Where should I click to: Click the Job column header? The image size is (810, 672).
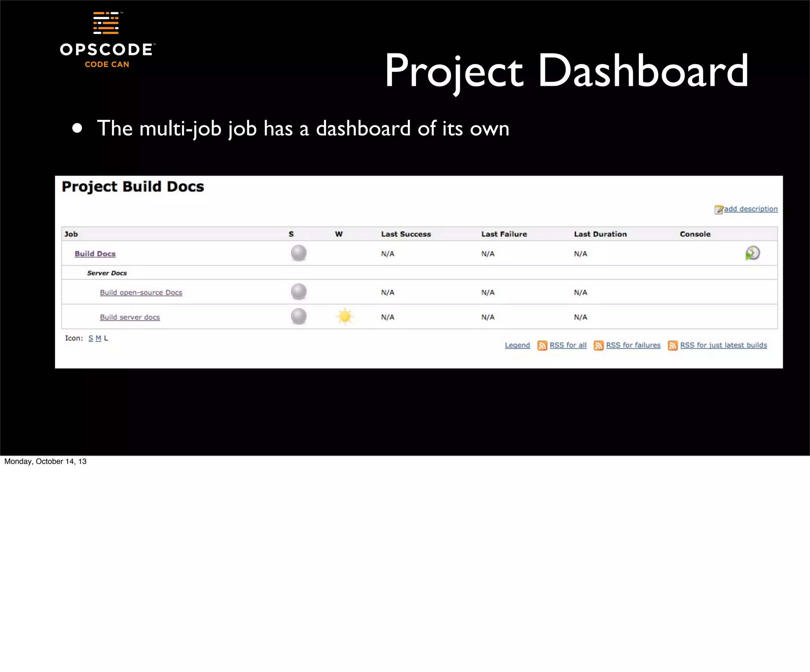(71, 234)
